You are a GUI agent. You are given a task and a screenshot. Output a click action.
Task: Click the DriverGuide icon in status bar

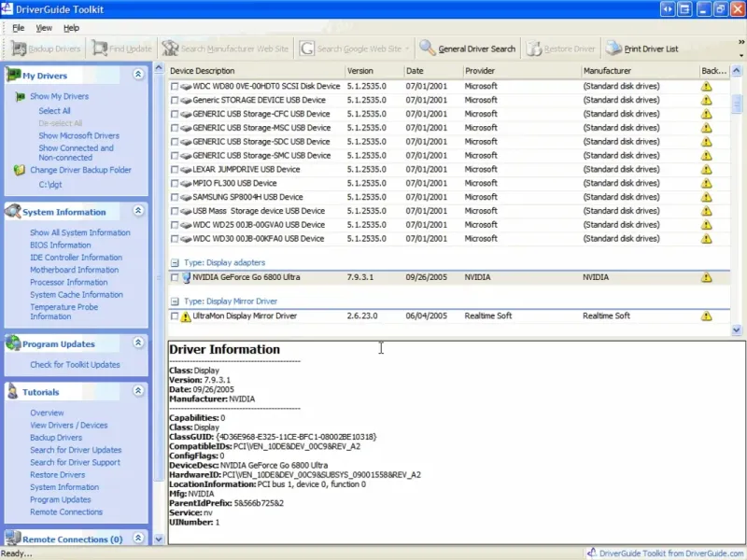pyautogui.click(x=592, y=553)
